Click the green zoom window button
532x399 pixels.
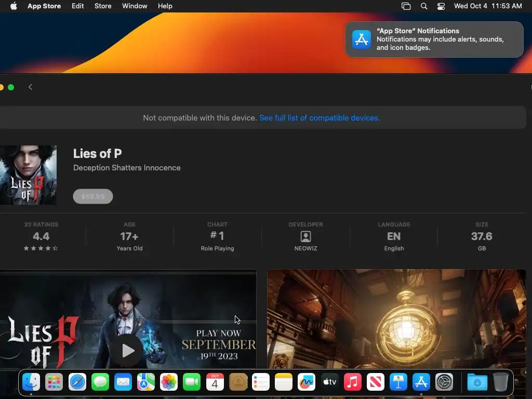tap(11, 87)
